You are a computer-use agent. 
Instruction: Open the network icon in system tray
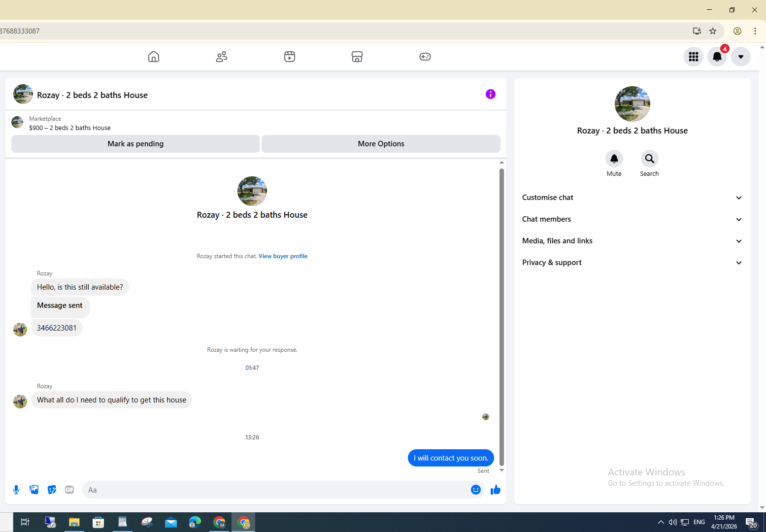pyautogui.click(x=685, y=522)
